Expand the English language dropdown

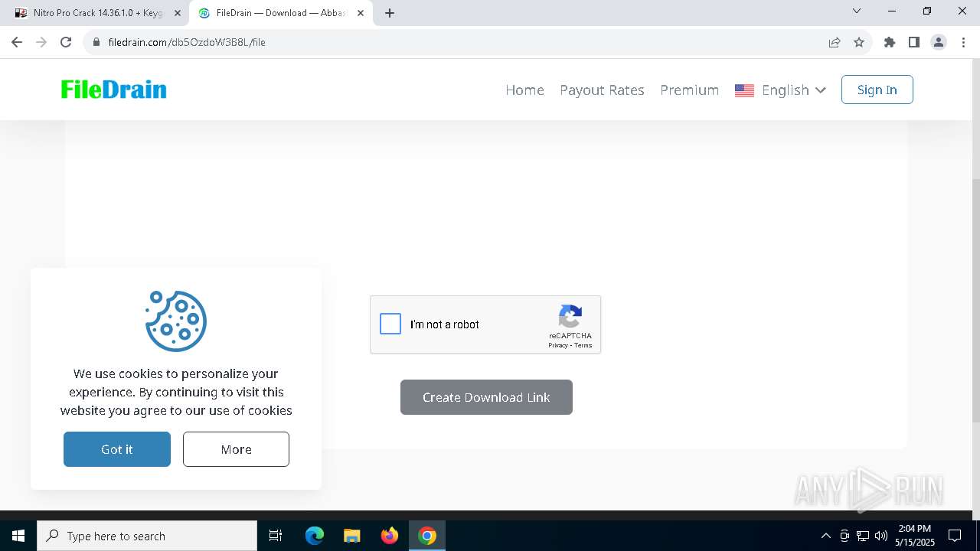pos(780,90)
